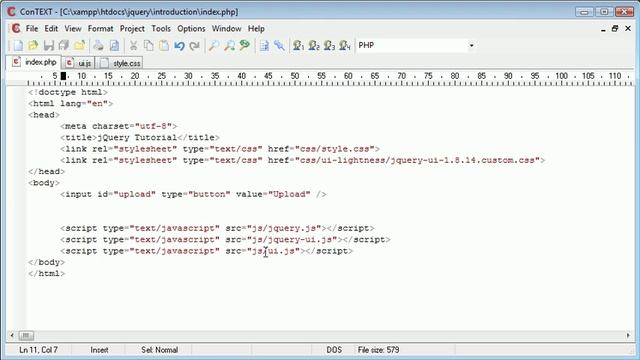The height and width of the screenshot is (360, 640).
Task: Open the Format menu
Action: coord(100,29)
